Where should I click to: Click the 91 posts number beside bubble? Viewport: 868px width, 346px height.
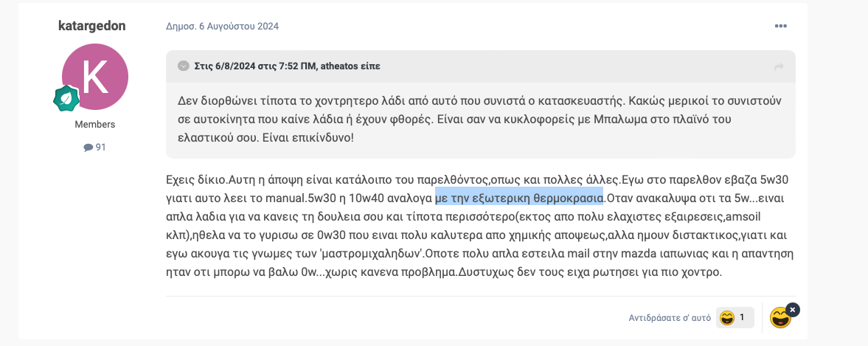[x=100, y=148]
